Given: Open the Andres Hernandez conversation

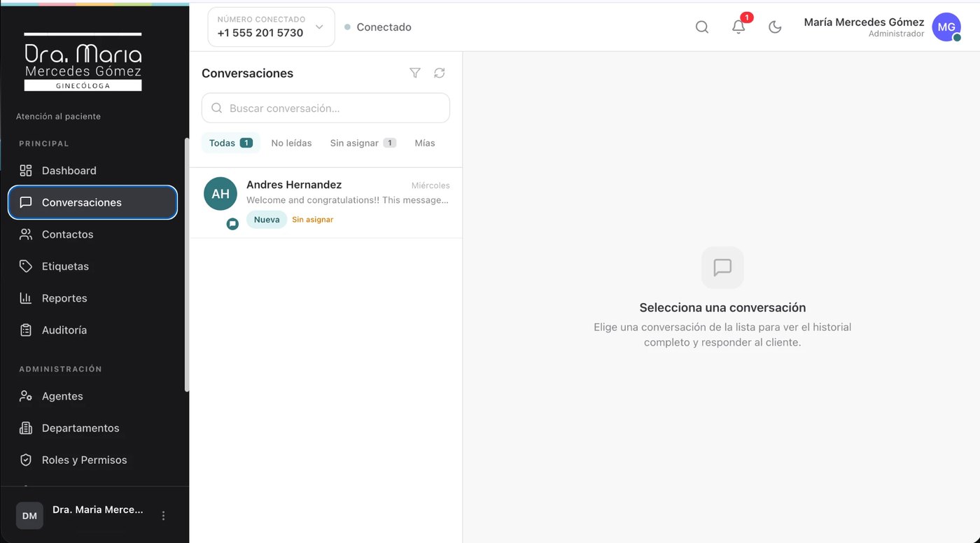Looking at the screenshot, I should click(325, 203).
